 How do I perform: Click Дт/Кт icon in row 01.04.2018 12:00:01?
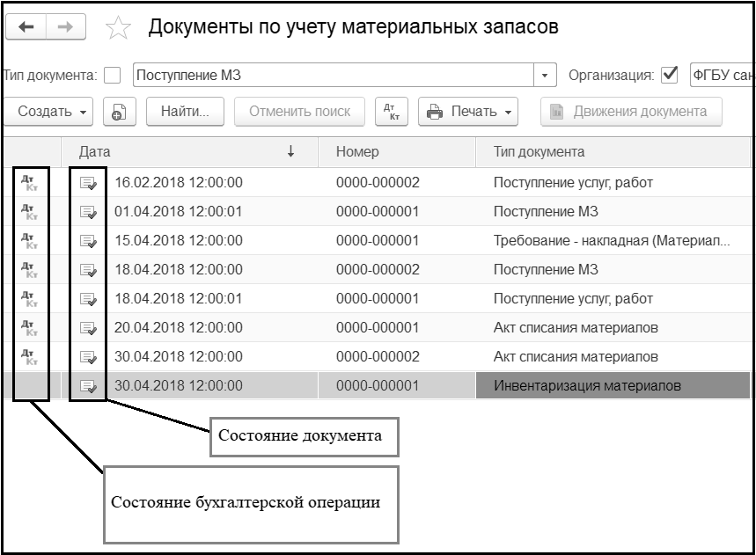[x=29, y=212]
